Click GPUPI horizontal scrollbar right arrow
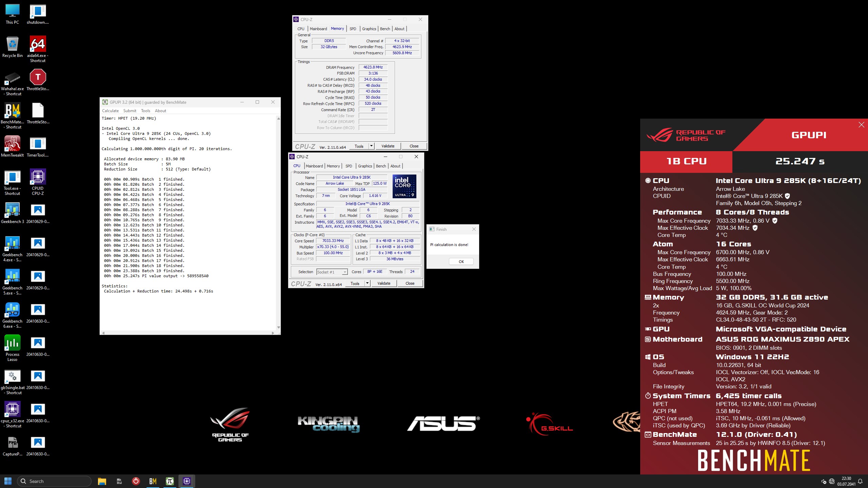868x488 pixels. pos(273,333)
